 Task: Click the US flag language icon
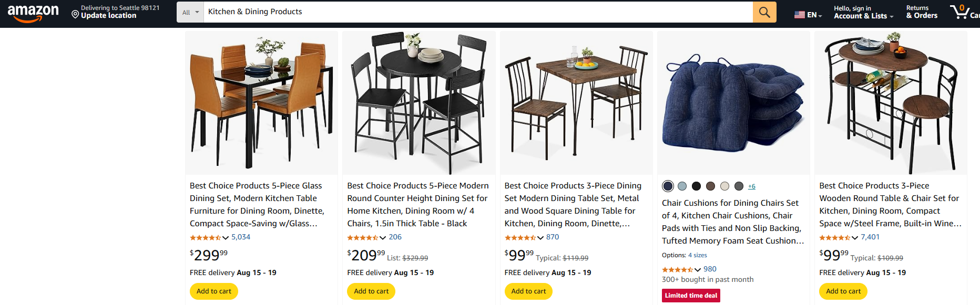tap(800, 15)
